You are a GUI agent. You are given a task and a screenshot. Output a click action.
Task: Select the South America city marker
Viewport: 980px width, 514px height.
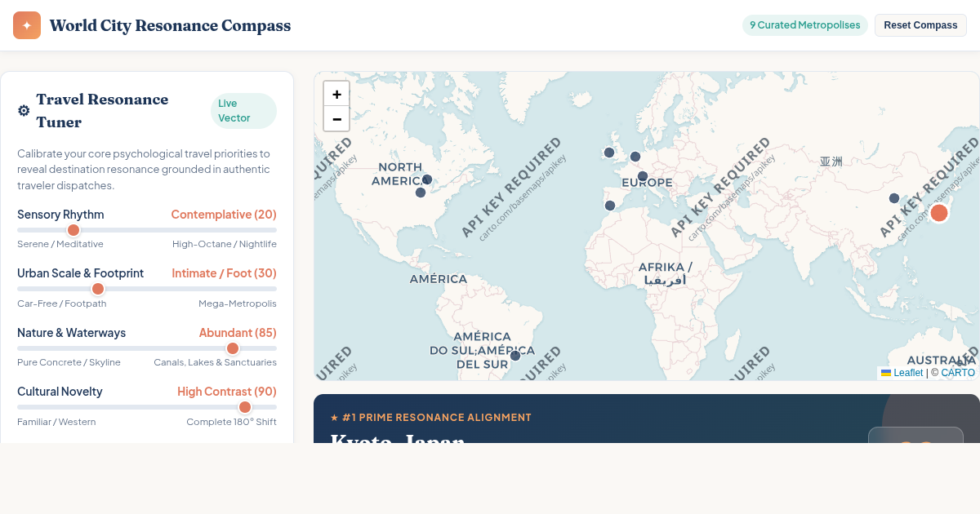point(515,356)
